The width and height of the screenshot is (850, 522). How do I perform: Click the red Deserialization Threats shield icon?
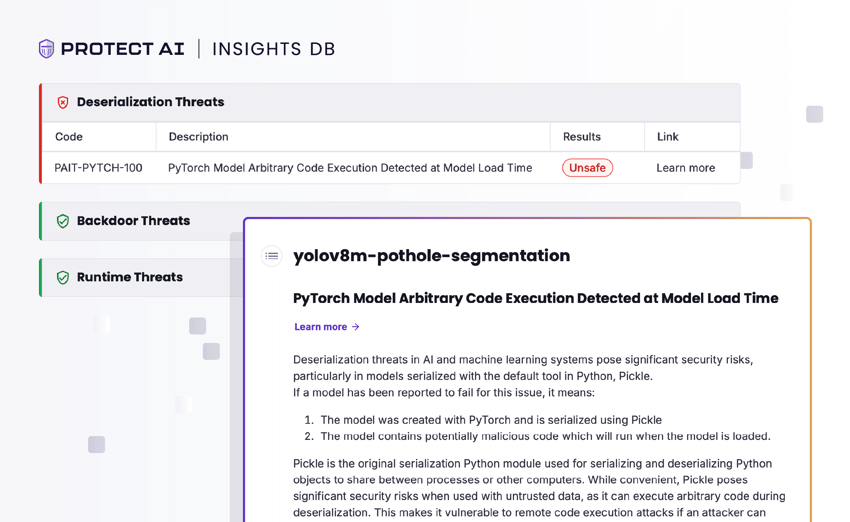(x=63, y=102)
